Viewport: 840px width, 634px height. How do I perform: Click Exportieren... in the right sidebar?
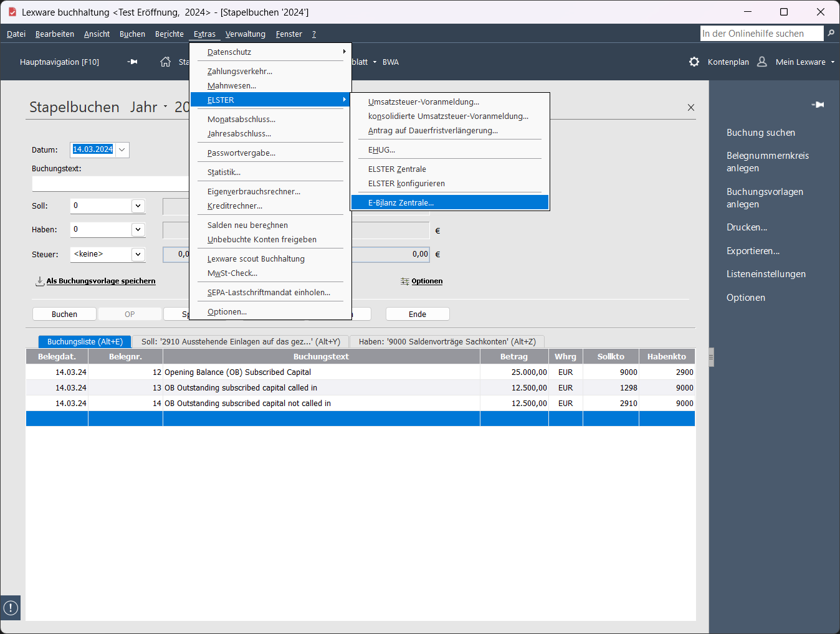[753, 251]
